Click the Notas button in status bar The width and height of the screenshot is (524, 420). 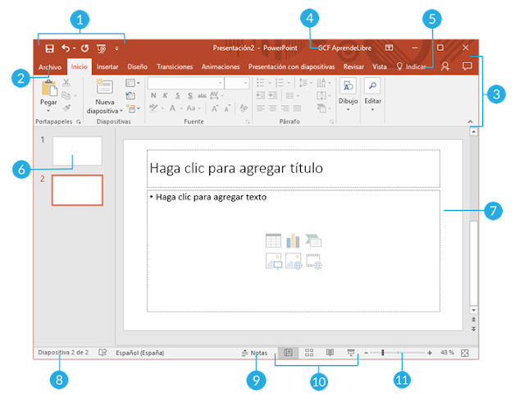255,353
